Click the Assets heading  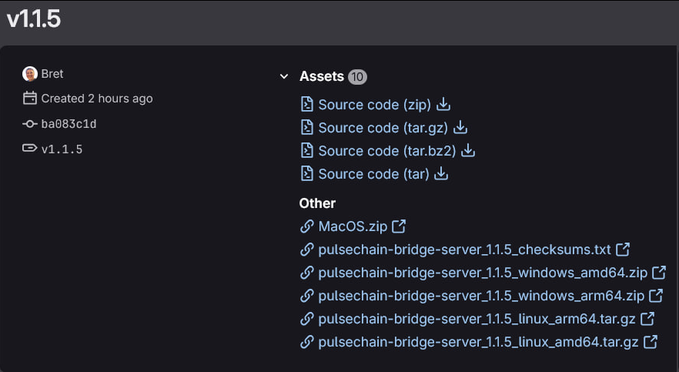pyautogui.click(x=321, y=76)
